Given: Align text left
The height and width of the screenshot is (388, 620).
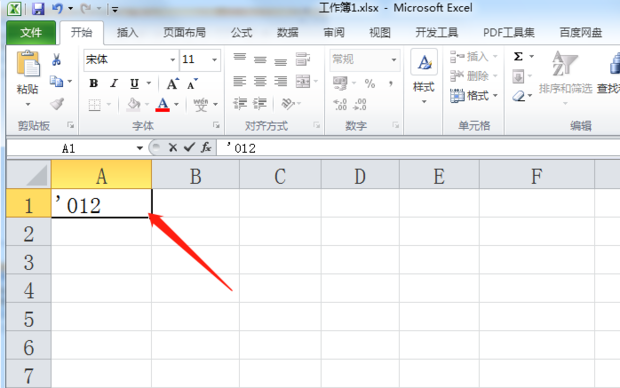Looking at the screenshot, I should coord(240,81).
